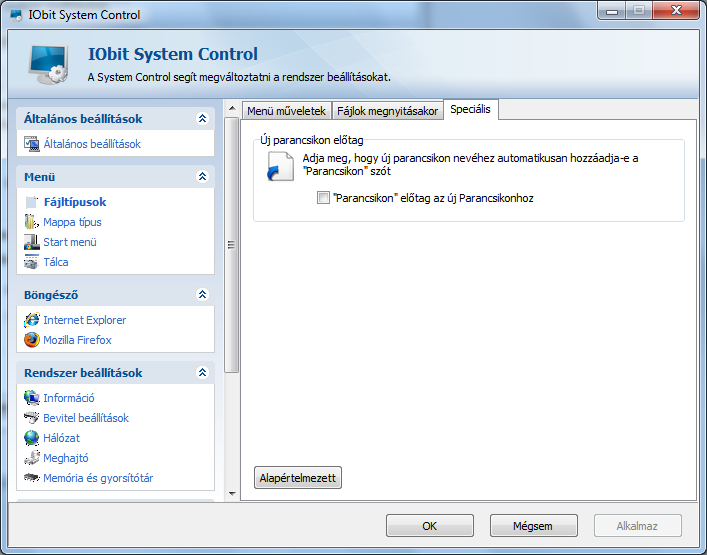Open Mappa típus settings
The height and width of the screenshot is (555, 707).
click(x=72, y=222)
